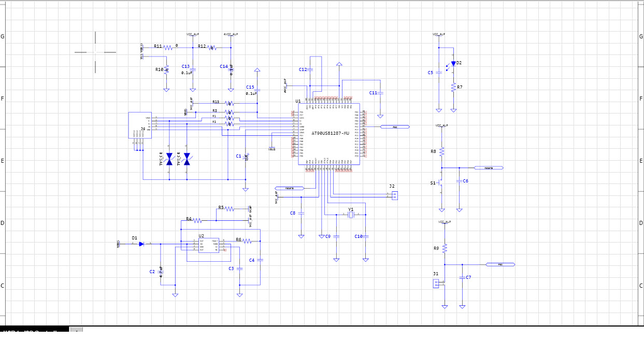Select the Y1 crystal symbol
The image size is (644, 340).
click(351, 215)
